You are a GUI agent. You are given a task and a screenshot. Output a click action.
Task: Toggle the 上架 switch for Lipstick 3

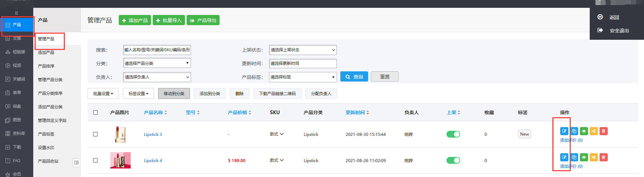(453, 134)
